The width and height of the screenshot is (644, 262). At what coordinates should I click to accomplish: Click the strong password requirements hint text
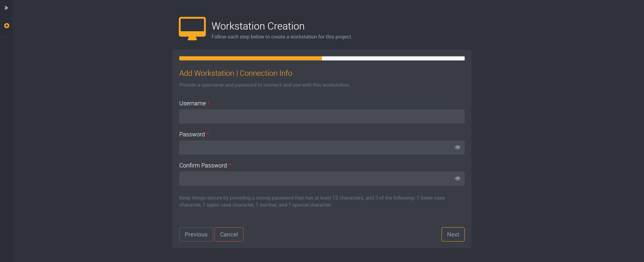(x=312, y=201)
